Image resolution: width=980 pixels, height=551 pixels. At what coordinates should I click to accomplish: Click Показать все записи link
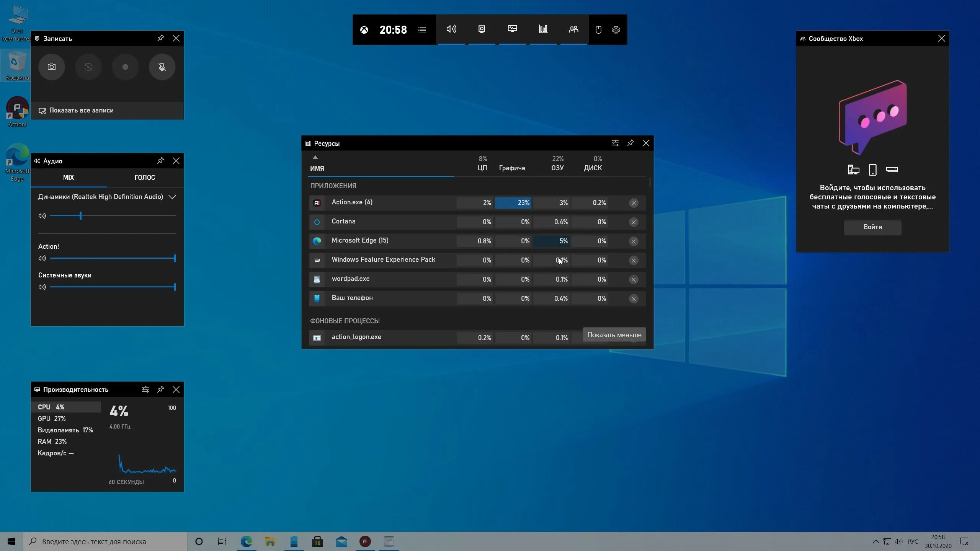(x=81, y=111)
